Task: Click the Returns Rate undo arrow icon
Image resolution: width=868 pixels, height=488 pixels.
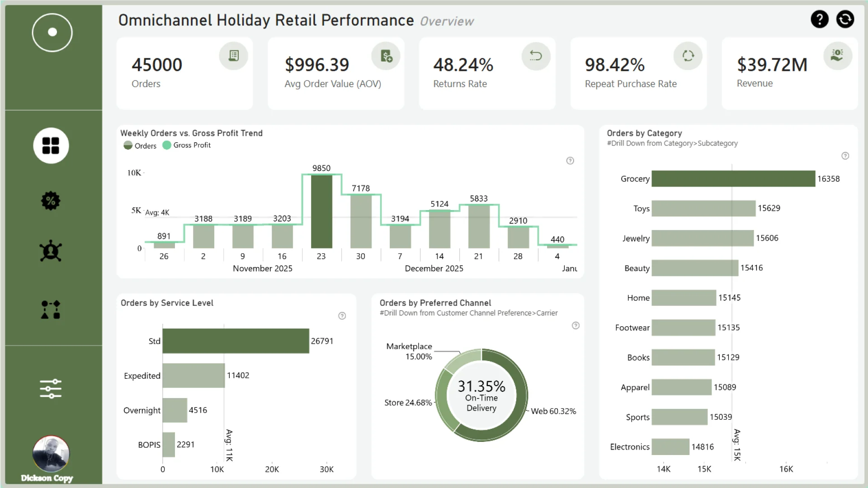Action: (x=536, y=56)
